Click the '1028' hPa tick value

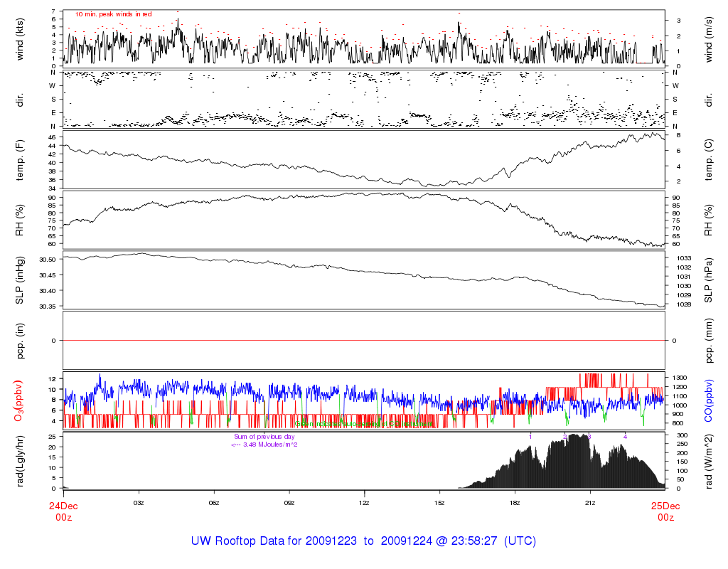click(684, 304)
